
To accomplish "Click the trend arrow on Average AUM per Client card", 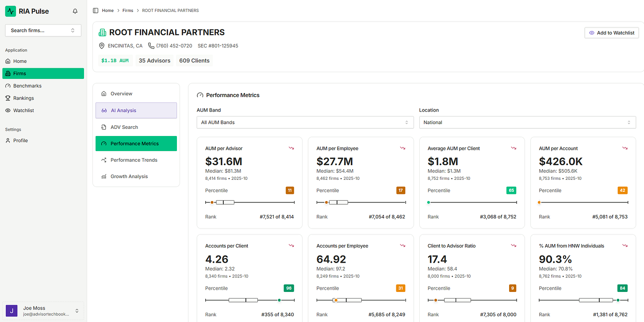I will (x=514, y=148).
